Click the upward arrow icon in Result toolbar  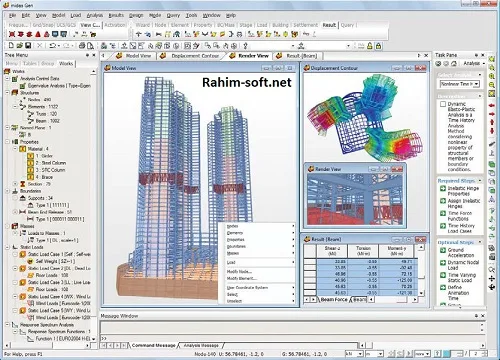click(x=139, y=34)
